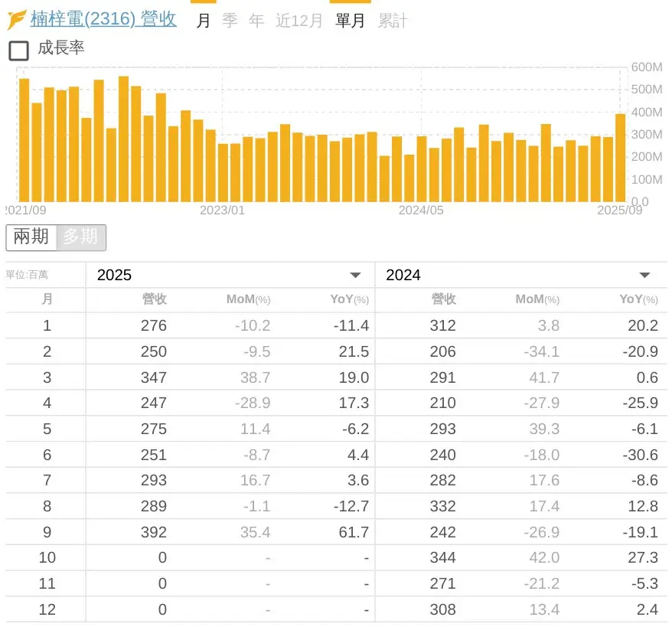Select the 近12月 tab

[x=299, y=21]
